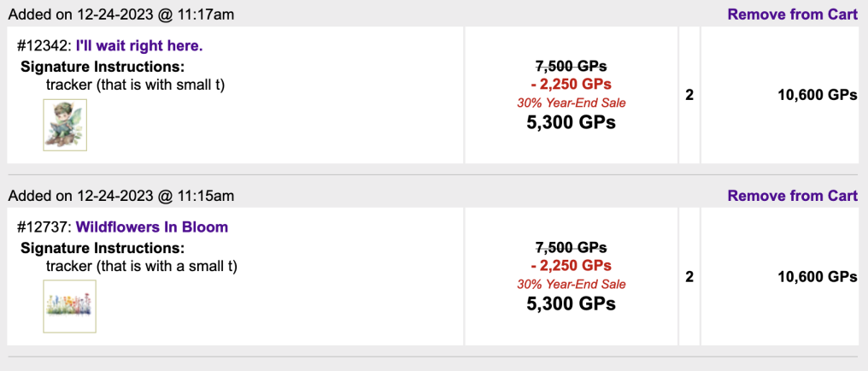Click the 5,300 GPs sale price for item #12737

(x=572, y=303)
